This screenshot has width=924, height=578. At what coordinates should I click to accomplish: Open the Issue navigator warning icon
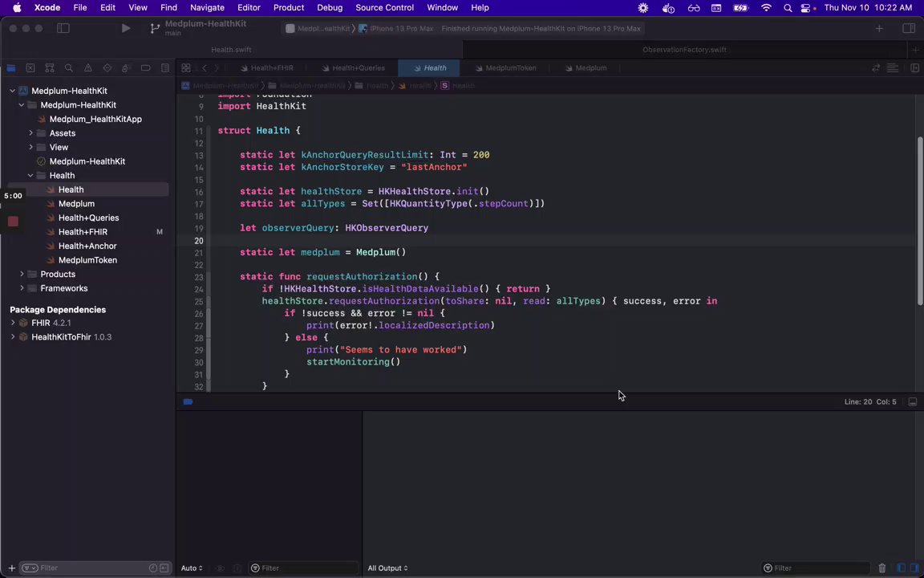pyautogui.click(x=87, y=67)
